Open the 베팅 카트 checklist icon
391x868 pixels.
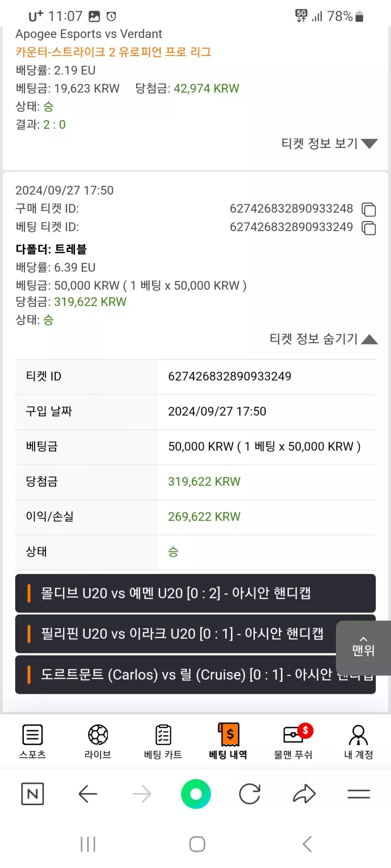coord(163,735)
